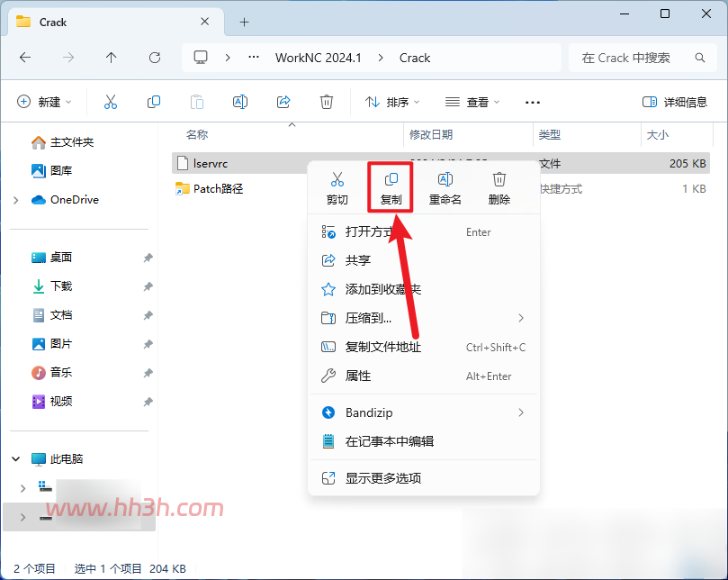Expand the Bandizip submenu

[x=521, y=412]
